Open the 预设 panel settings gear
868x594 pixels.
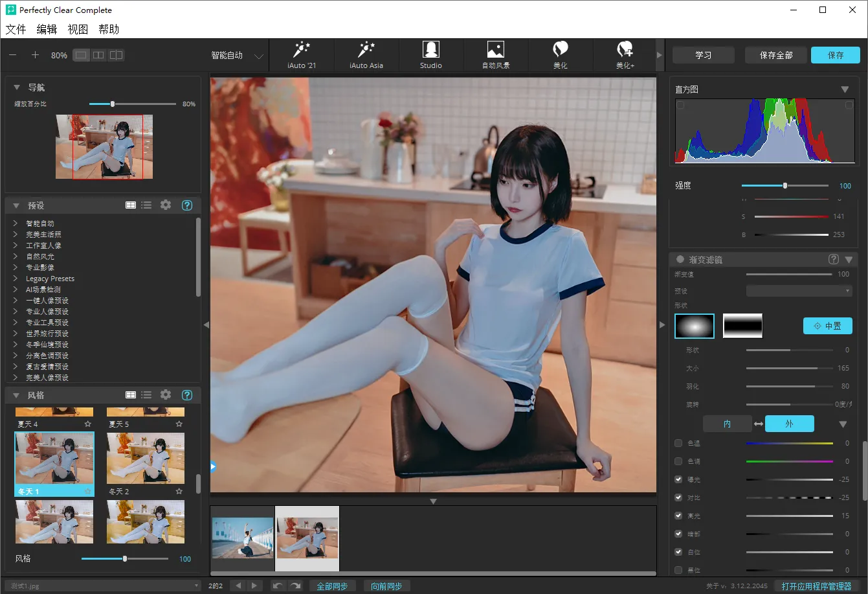166,205
